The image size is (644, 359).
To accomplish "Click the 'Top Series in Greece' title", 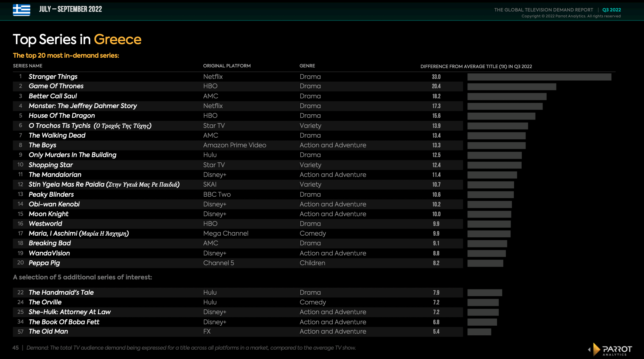I will pyautogui.click(x=77, y=39).
